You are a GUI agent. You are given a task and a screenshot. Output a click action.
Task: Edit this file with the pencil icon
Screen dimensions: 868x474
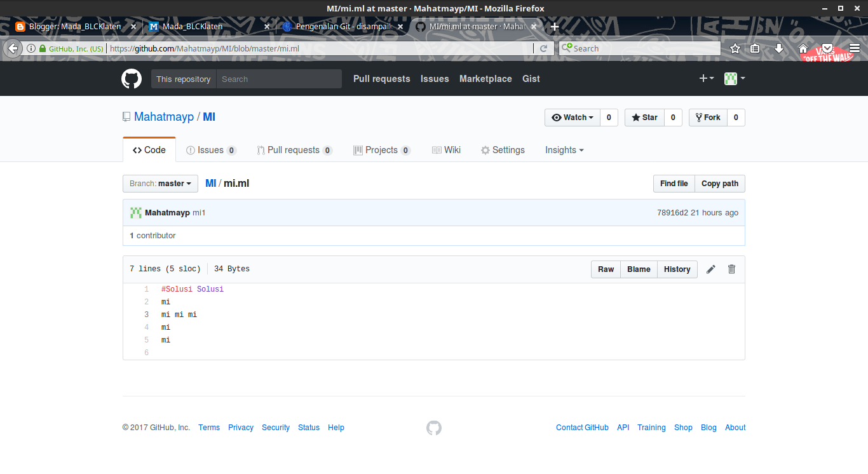coord(711,269)
